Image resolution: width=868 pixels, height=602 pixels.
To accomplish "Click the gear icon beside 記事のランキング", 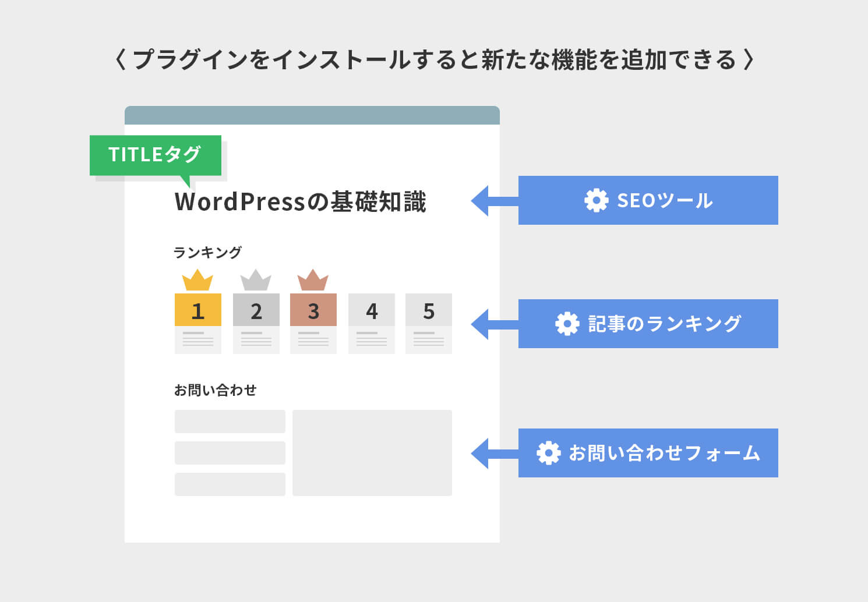I will (567, 324).
